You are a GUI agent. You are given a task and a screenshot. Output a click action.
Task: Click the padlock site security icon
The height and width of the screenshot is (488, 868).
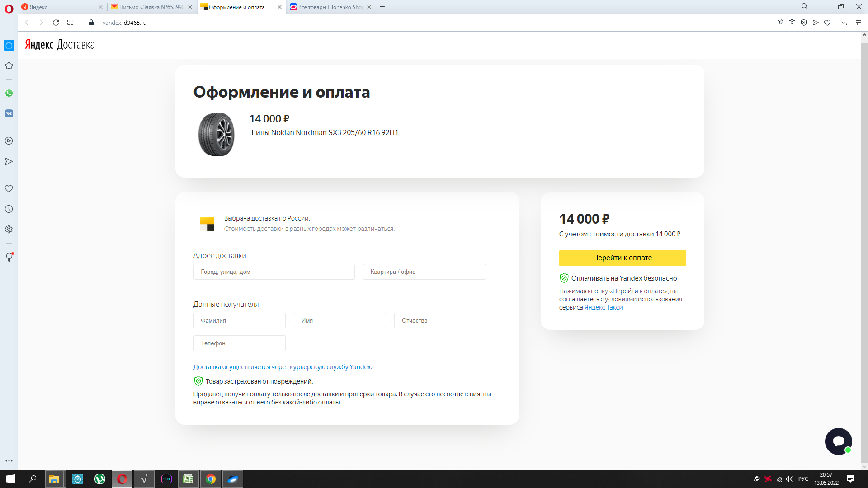[x=91, y=23]
